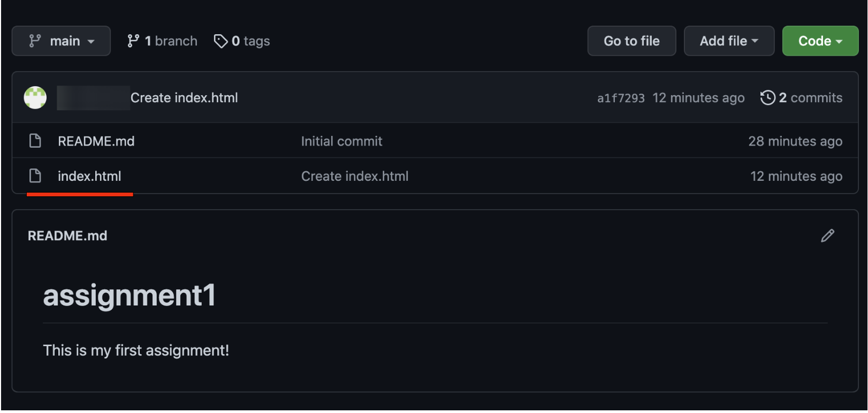Open the main branch dropdown
This screenshot has height=413, width=868.
click(62, 41)
